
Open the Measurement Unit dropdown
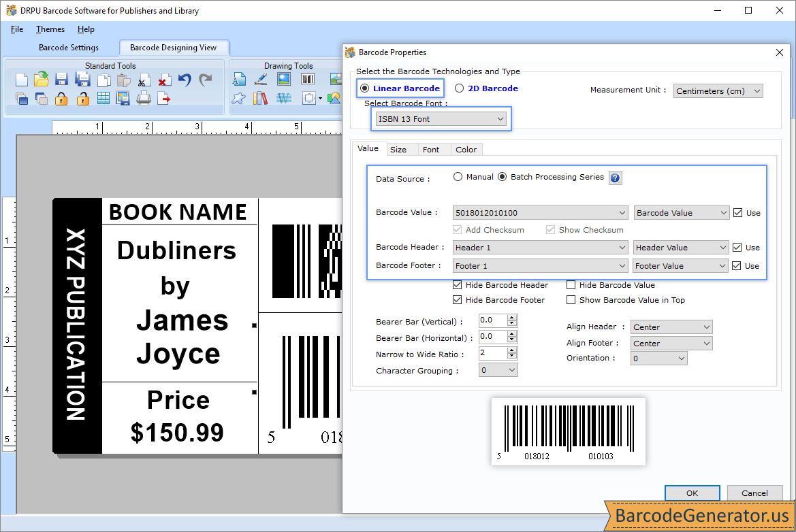point(718,91)
